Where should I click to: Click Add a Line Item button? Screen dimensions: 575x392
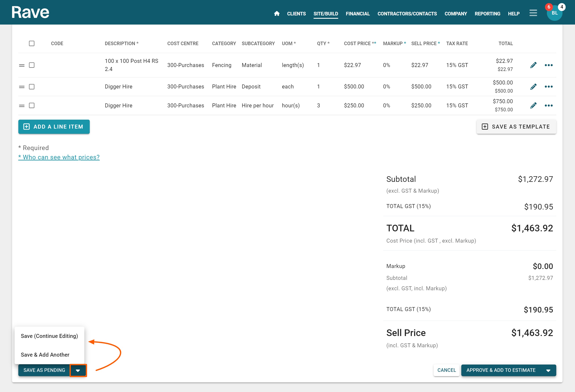(x=54, y=127)
